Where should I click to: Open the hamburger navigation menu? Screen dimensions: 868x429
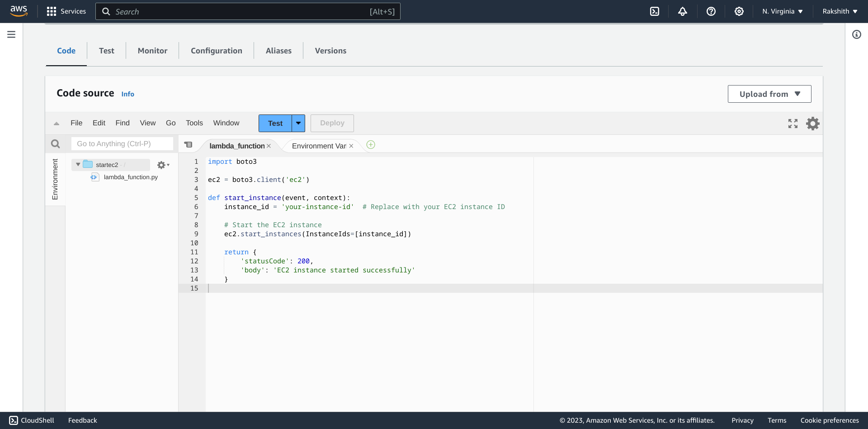[x=11, y=34]
